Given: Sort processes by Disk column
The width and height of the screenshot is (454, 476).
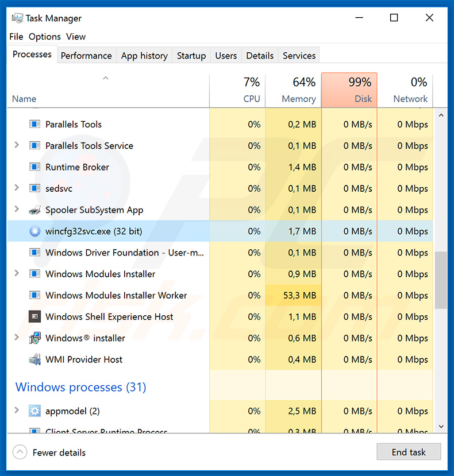Looking at the screenshot, I should 349,90.
